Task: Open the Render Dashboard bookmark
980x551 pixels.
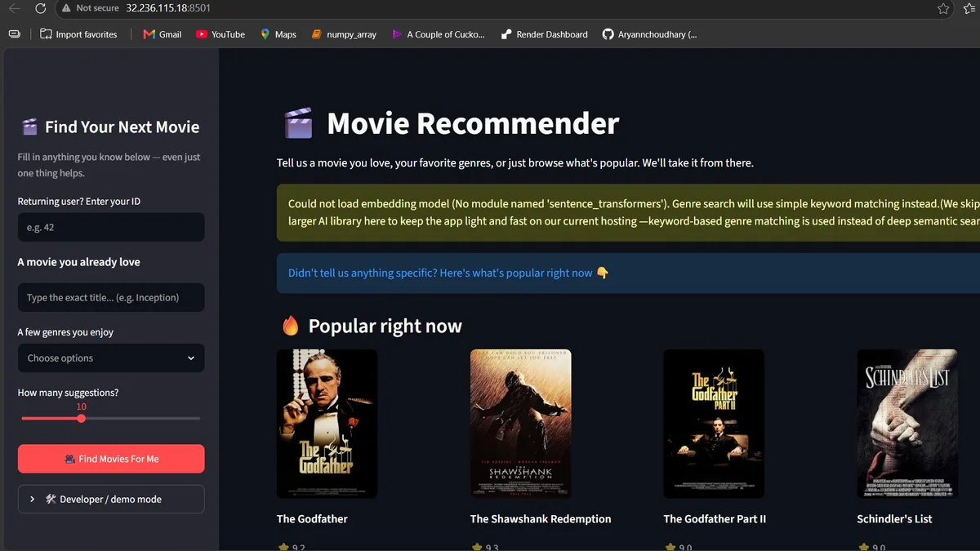Action: 544,34
